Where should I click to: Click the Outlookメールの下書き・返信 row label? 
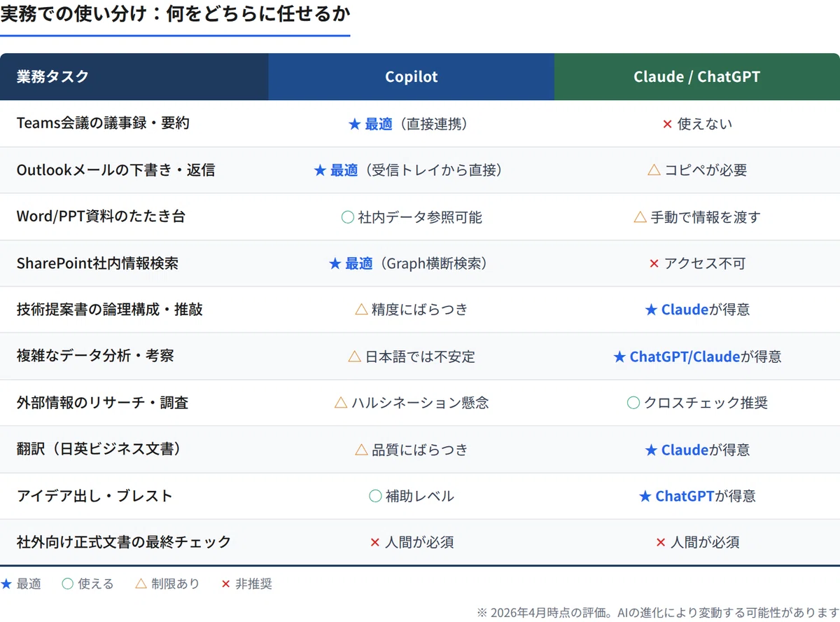click(x=115, y=170)
